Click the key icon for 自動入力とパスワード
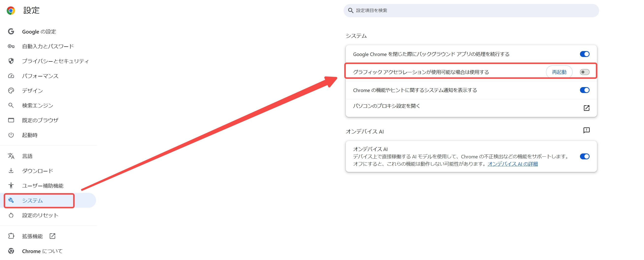The image size is (644, 260). tap(11, 46)
